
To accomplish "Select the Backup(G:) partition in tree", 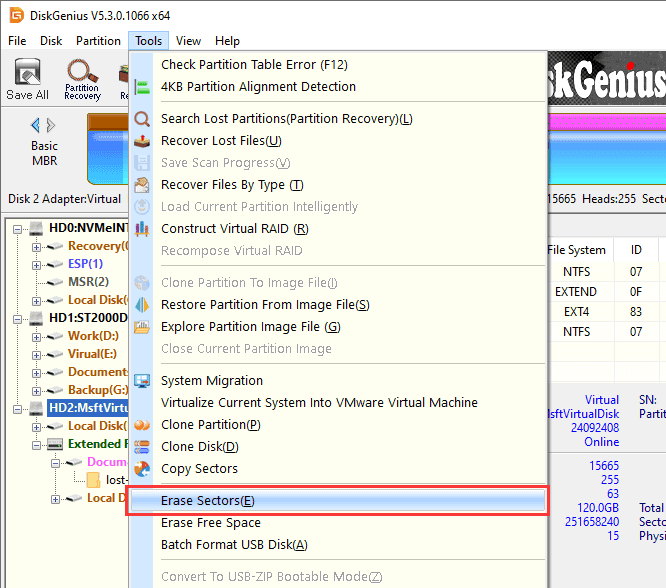I will click(97, 390).
